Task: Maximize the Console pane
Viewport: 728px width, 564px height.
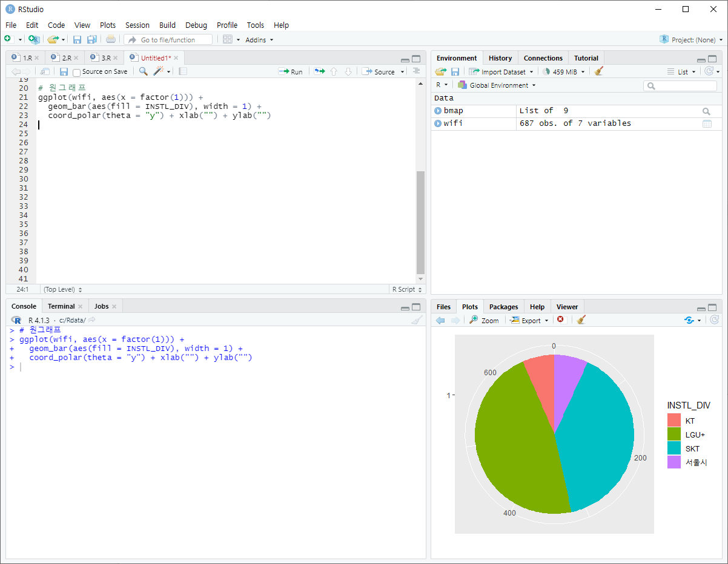Action: pyautogui.click(x=416, y=307)
